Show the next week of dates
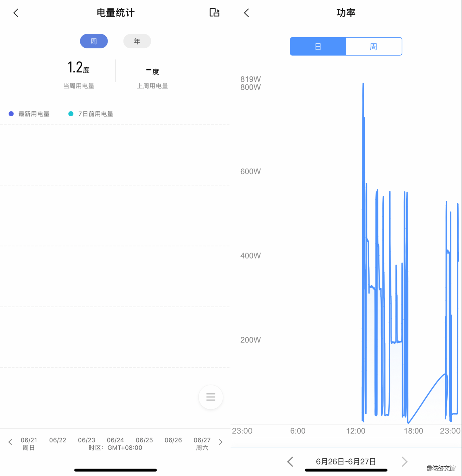Image resolution: width=462 pixels, height=476 pixels. (220, 442)
